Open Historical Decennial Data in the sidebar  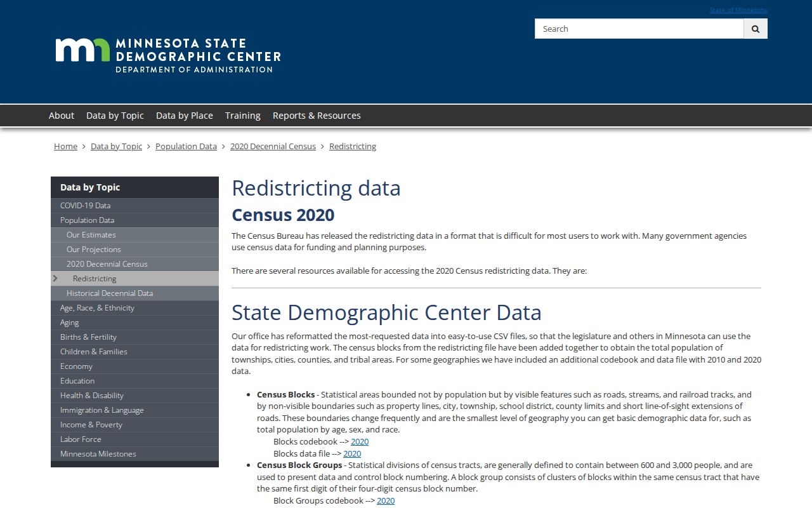click(x=134, y=293)
